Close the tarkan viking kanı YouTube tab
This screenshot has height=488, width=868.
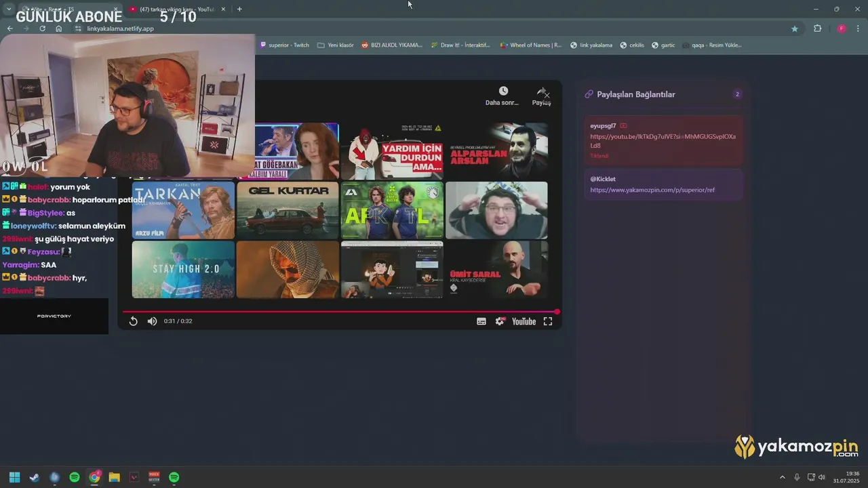coord(222,9)
